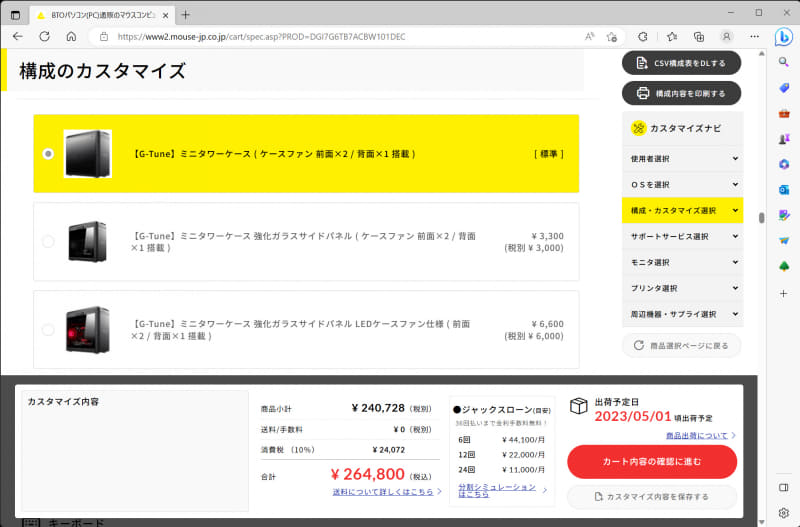800x527 pixels.
Task: Click the Read aloud icon in address bar
Action: [x=589, y=37]
